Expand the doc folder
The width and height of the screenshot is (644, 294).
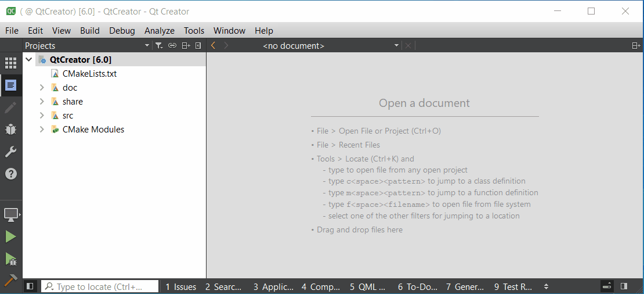point(42,88)
